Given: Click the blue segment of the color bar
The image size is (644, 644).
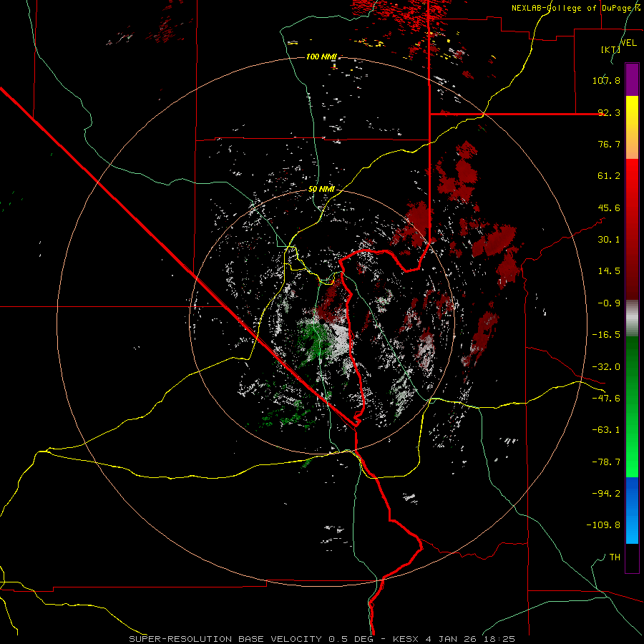Looking at the screenshot, I should [632, 510].
